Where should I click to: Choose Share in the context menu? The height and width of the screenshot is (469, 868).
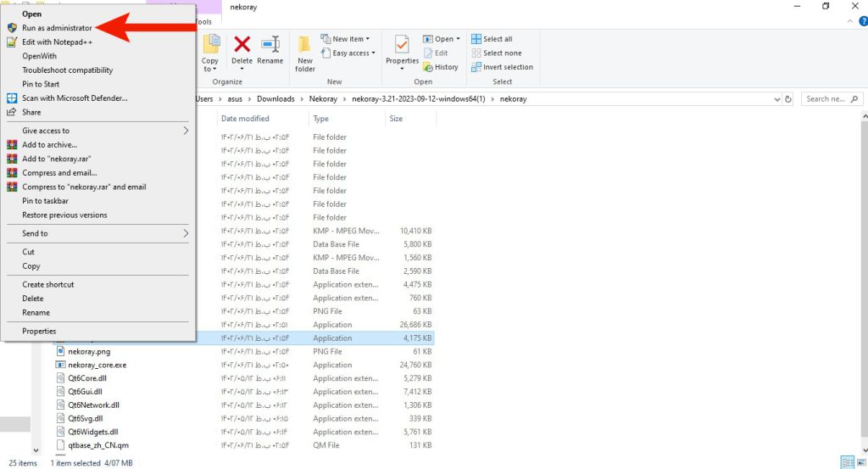click(x=31, y=113)
